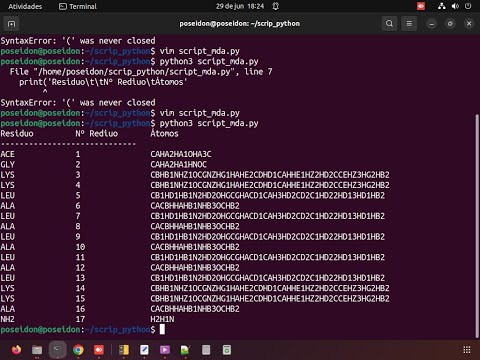Click the 'Nº Rediuo' header text
The width and height of the screenshot is (480, 360).
tap(97, 134)
